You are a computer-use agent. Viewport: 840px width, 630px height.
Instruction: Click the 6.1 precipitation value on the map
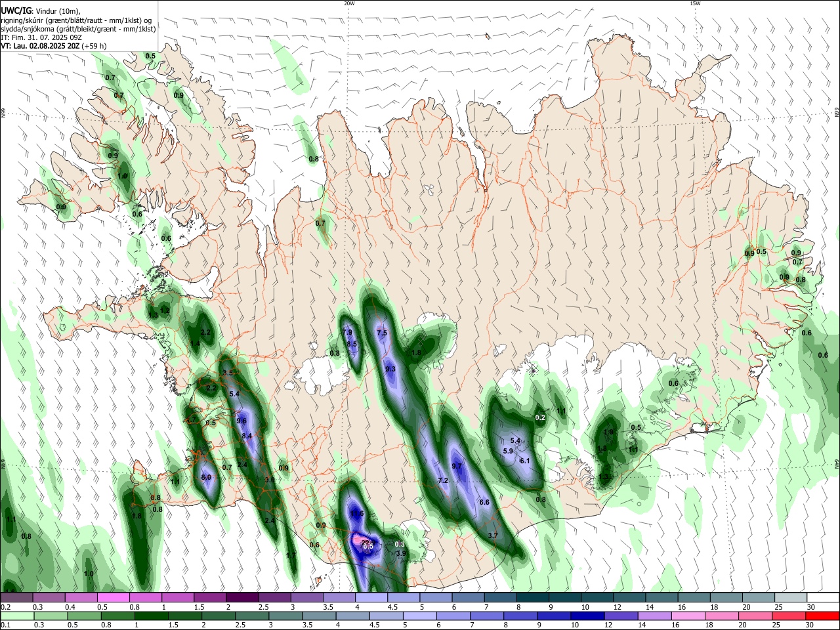525,461
